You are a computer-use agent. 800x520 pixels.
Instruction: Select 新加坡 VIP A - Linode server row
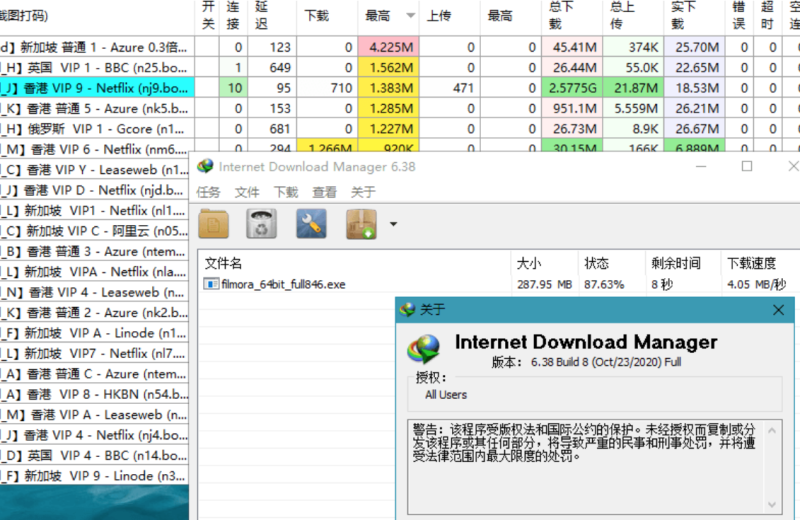[x=94, y=333]
